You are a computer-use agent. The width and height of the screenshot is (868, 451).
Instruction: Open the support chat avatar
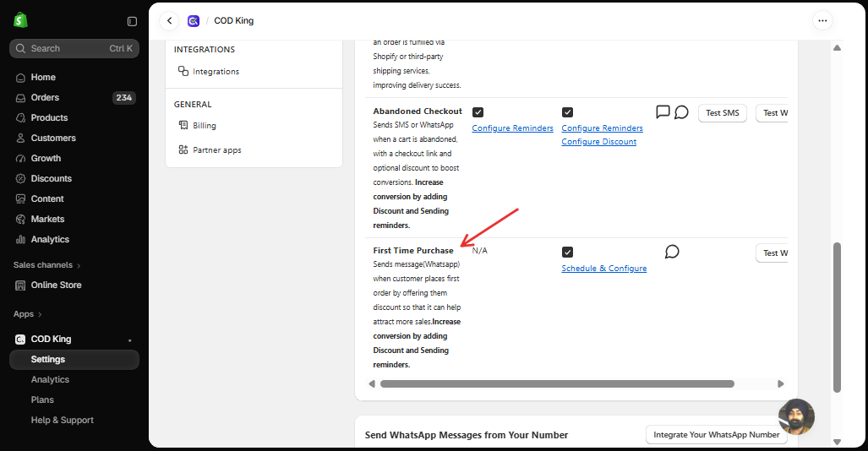[x=796, y=416]
